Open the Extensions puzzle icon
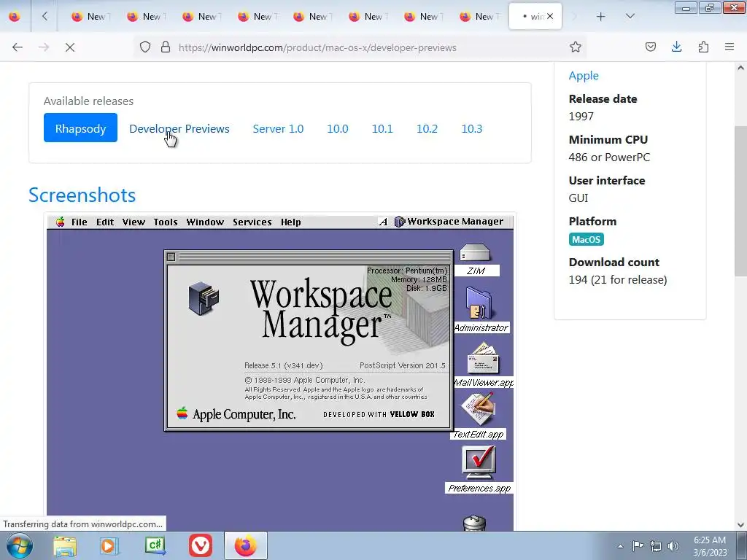Viewport: 747px width, 560px height. coord(703,47)
